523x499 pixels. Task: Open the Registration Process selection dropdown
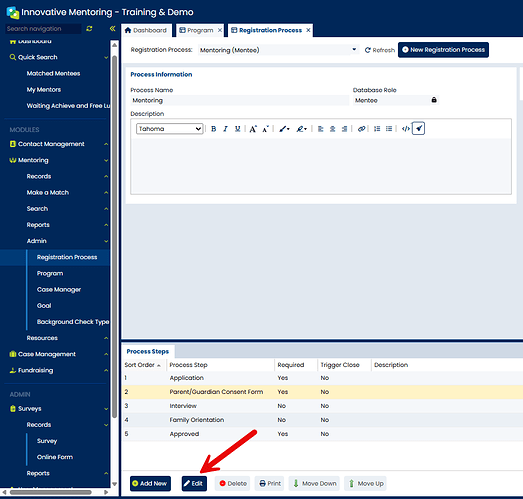(x=278, y=50)
